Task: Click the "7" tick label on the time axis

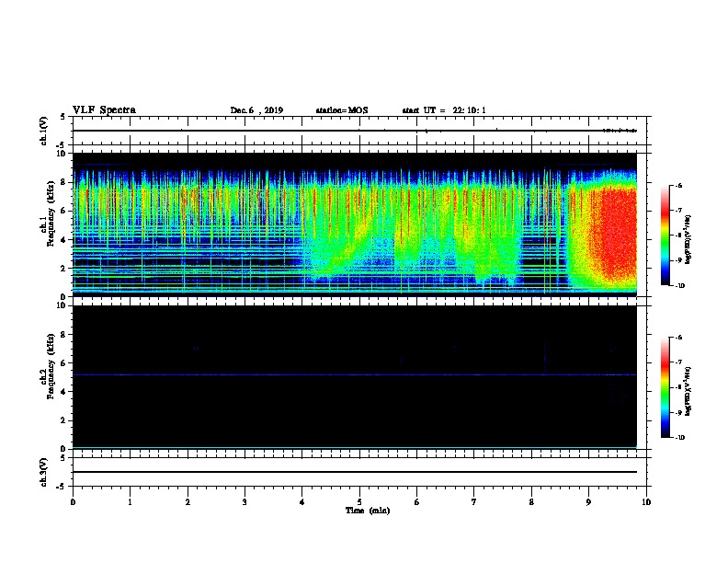Action: point(474,502)
